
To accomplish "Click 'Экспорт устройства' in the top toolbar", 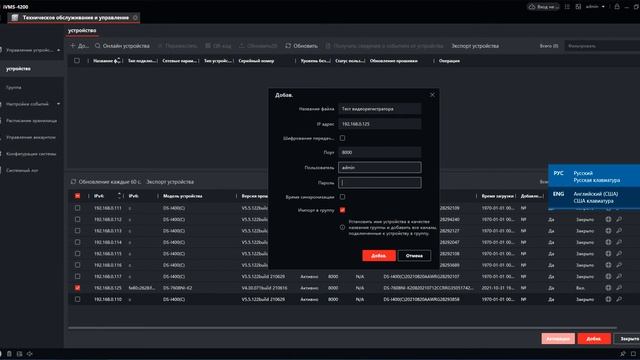I will (x=475, y=46).
